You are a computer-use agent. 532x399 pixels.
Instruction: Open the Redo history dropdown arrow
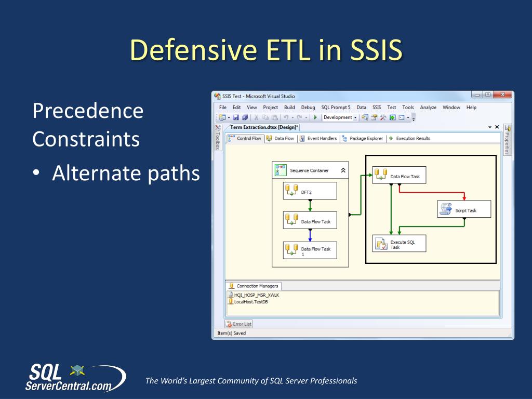tap(306, 118)
